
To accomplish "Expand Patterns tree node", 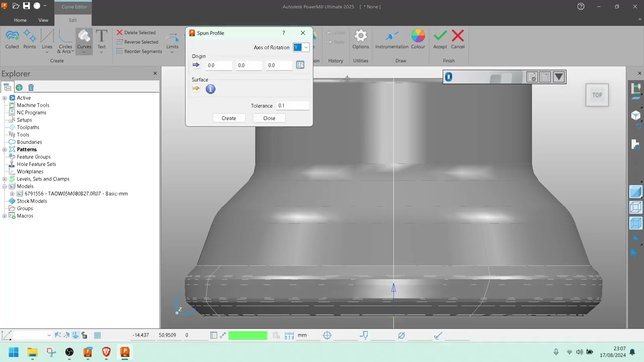I will (x=5, y=149).
